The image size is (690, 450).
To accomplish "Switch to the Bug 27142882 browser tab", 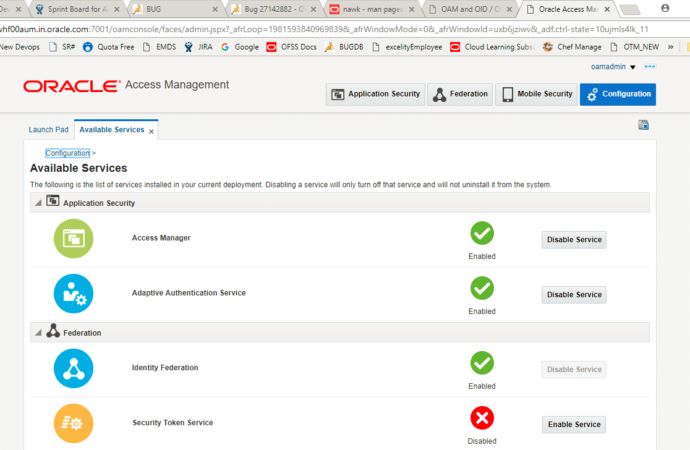I will (274, 9).
